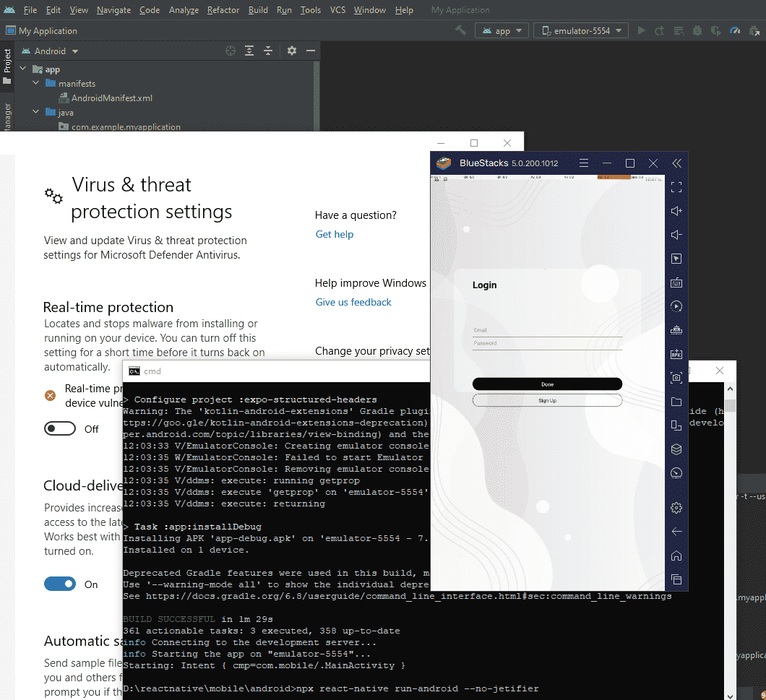Screen dimensions: 766x700
Task: Open the app run configuration dropdown
Action: 502,31
